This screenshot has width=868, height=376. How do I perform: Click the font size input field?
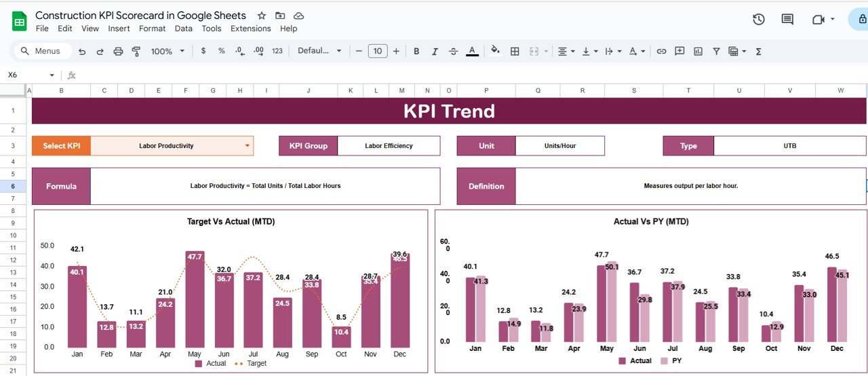point(378,52)
